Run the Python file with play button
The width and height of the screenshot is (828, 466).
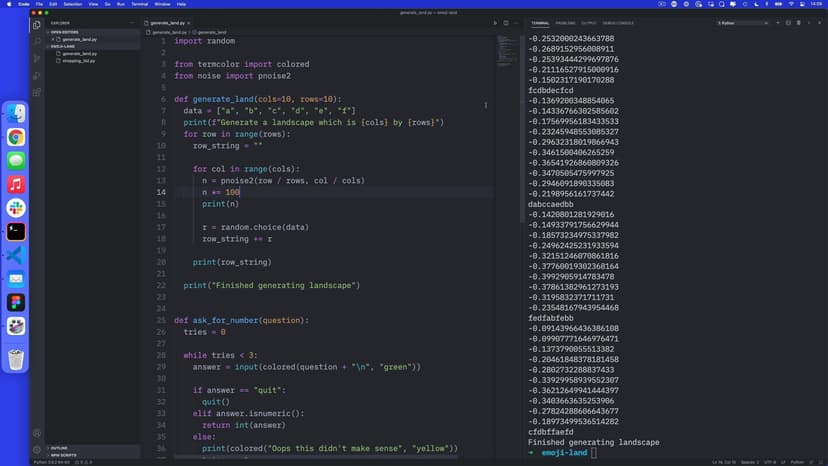pyautogui.click(x=494, y=22)
